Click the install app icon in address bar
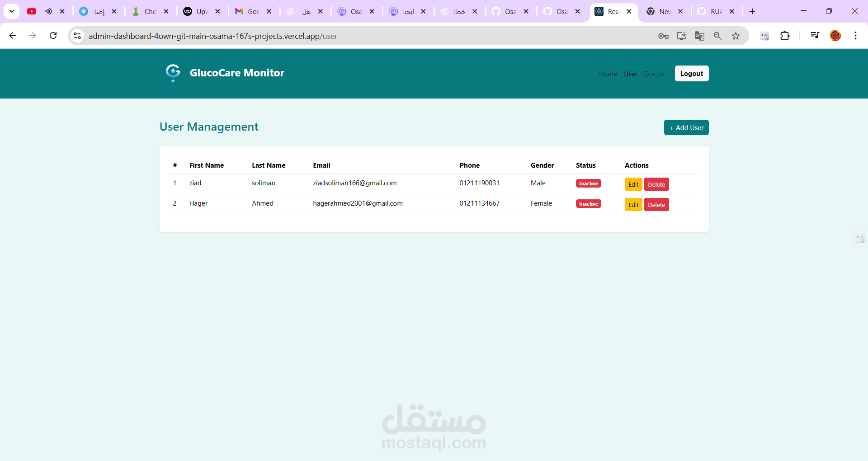The image size is (868, 461). tap(681, 36)
